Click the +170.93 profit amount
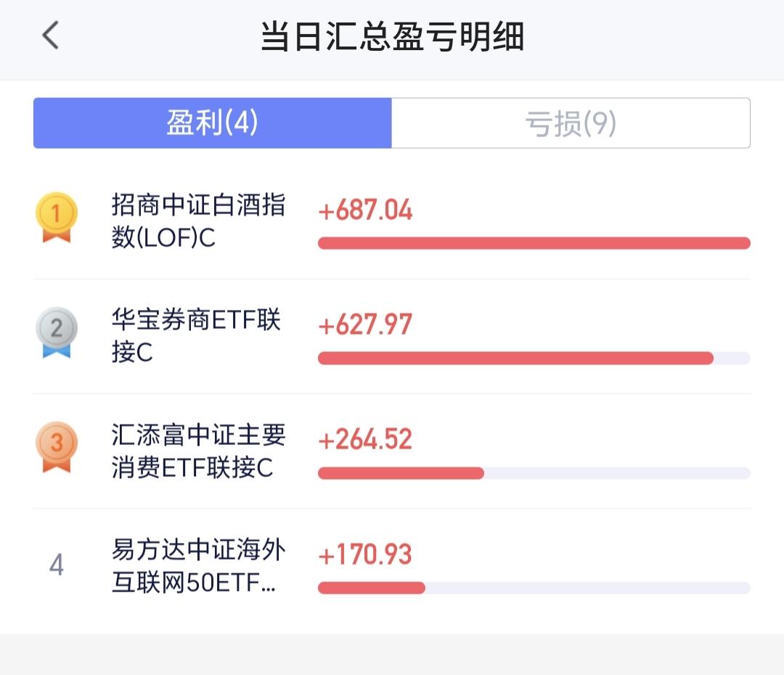784x675 pixels. (x=365, y=555)
